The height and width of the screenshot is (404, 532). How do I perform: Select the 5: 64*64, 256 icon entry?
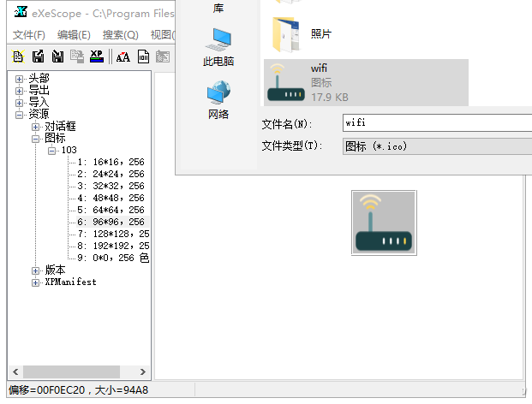[111, 210]
